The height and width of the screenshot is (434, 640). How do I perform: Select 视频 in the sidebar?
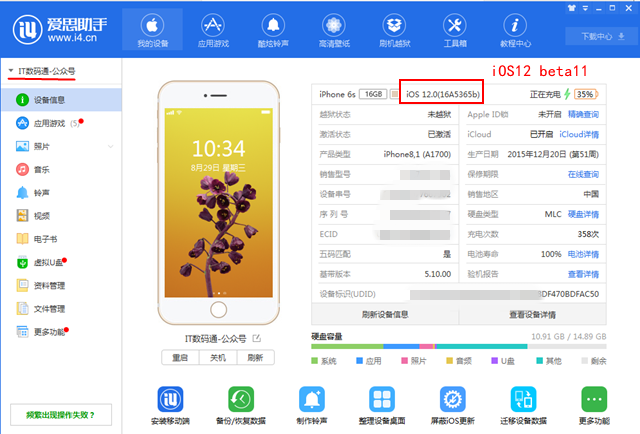(x=62, y=216)
